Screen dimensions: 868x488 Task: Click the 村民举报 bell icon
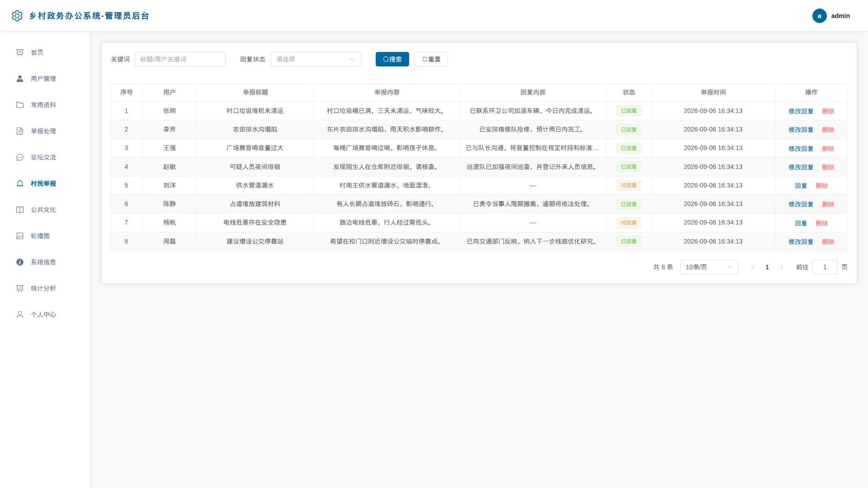pyautogui.click(x=20, y=183)
